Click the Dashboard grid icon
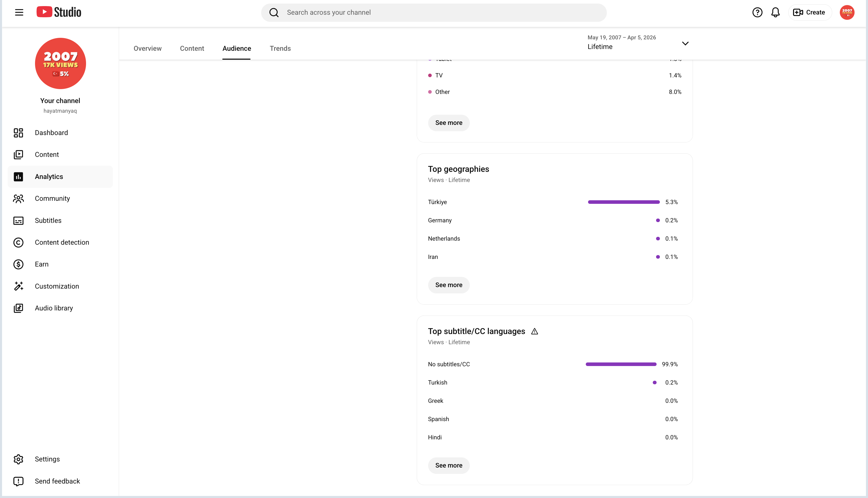868x498 pixels. (x=19, y=133)
